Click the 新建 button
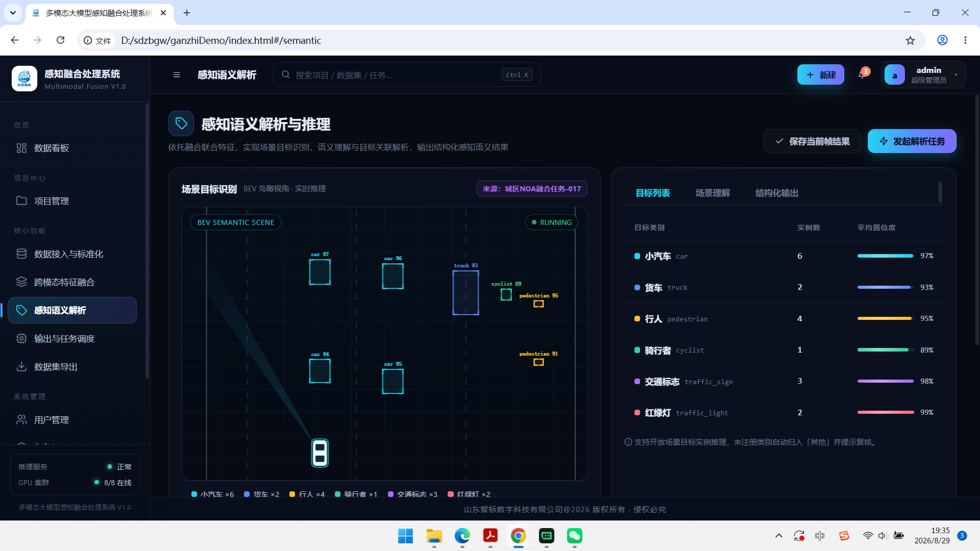 coord(821,75)
